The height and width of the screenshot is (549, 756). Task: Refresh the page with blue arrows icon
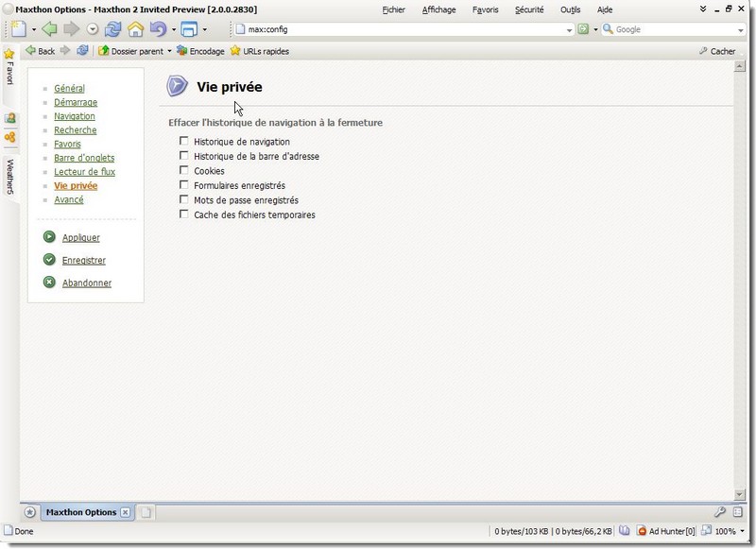point(112,29)
